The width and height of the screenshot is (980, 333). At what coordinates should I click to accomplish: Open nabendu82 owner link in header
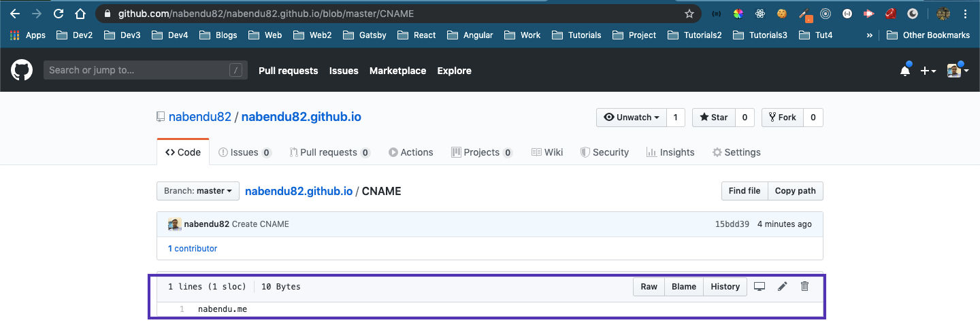[x=200, y=117]
